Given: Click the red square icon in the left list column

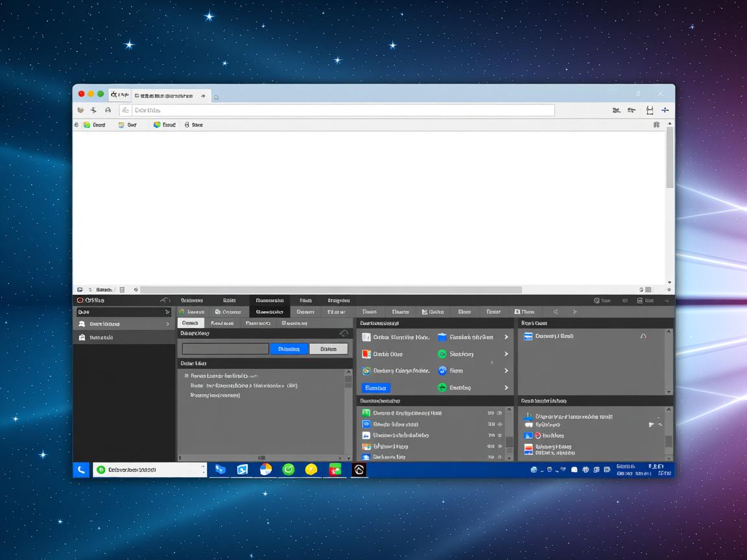Looking at the screenshot, I should (x=366, y=354).
